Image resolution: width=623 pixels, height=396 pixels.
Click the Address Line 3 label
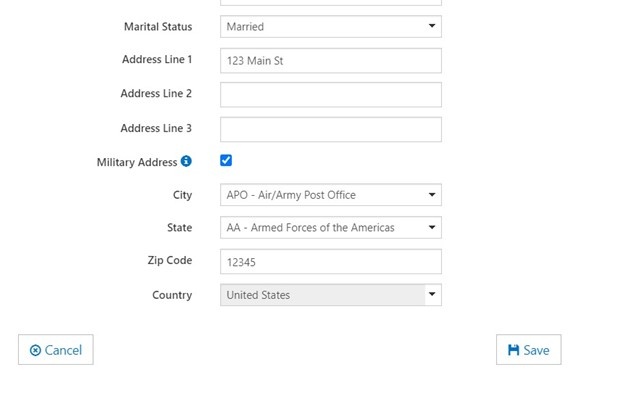[156, 128]
